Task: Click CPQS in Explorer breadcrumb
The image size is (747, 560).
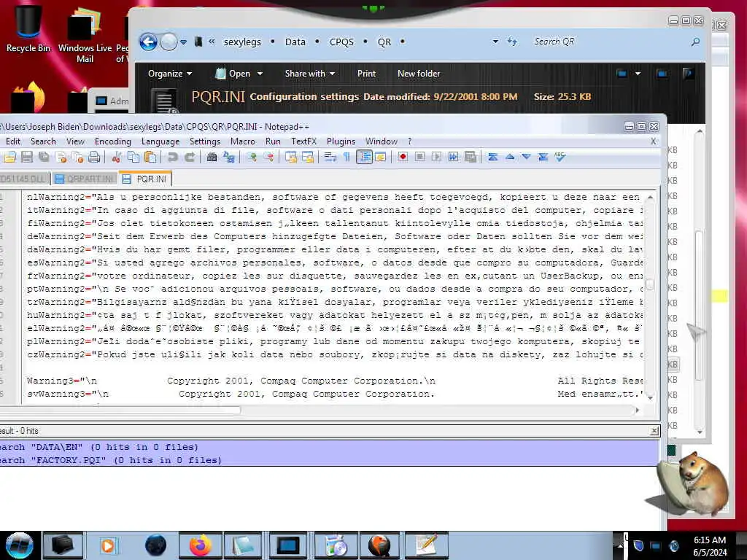Action: click(x=341, y=42)
